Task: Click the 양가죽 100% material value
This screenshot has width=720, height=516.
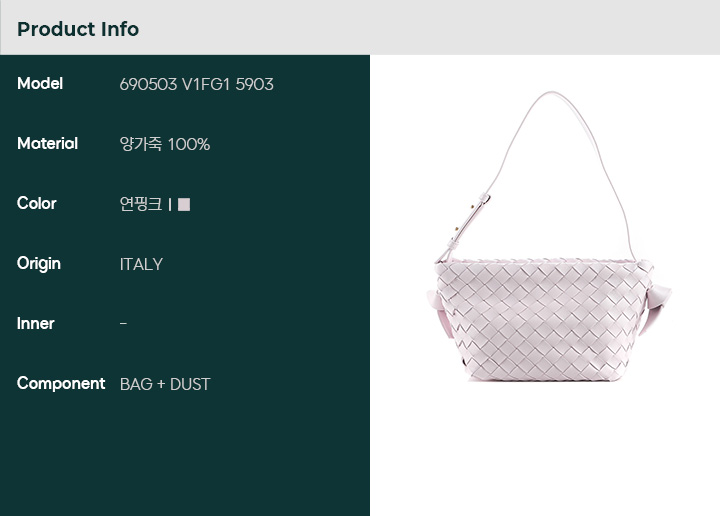Action: [165, 144]
